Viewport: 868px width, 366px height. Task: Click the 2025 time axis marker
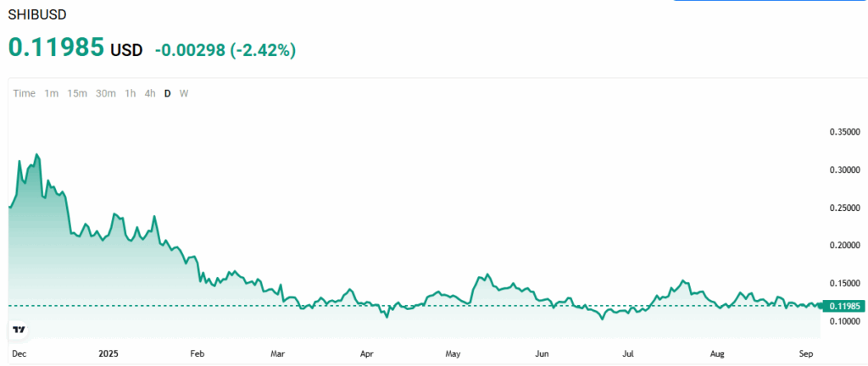(x=107, y=352)
